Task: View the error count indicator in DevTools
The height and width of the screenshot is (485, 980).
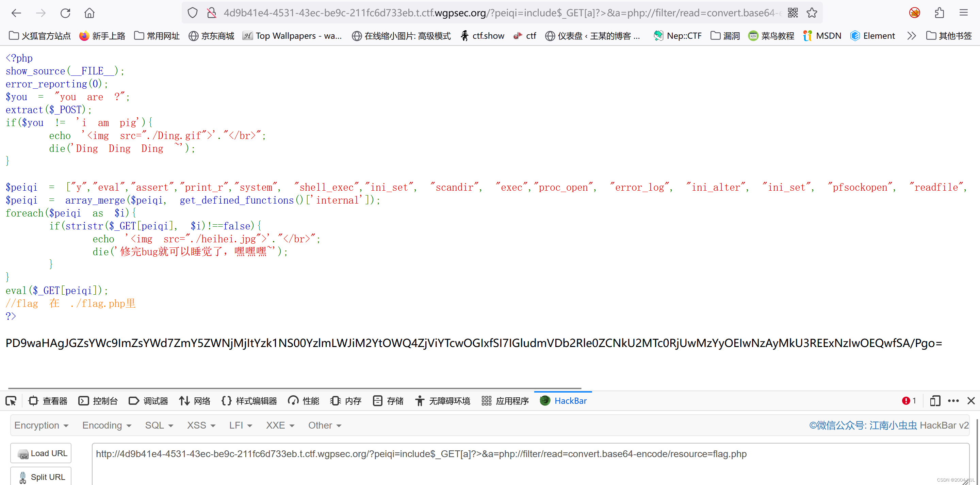Action: [x=909, y=401]
